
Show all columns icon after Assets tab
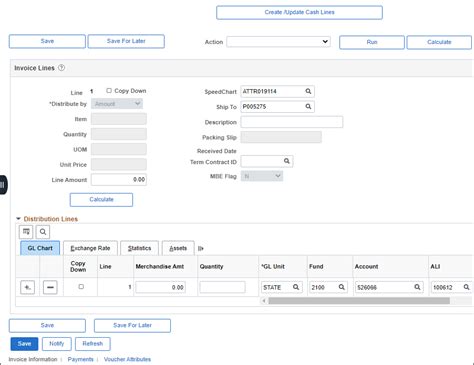pyautogui.click(x=200, y=248)
